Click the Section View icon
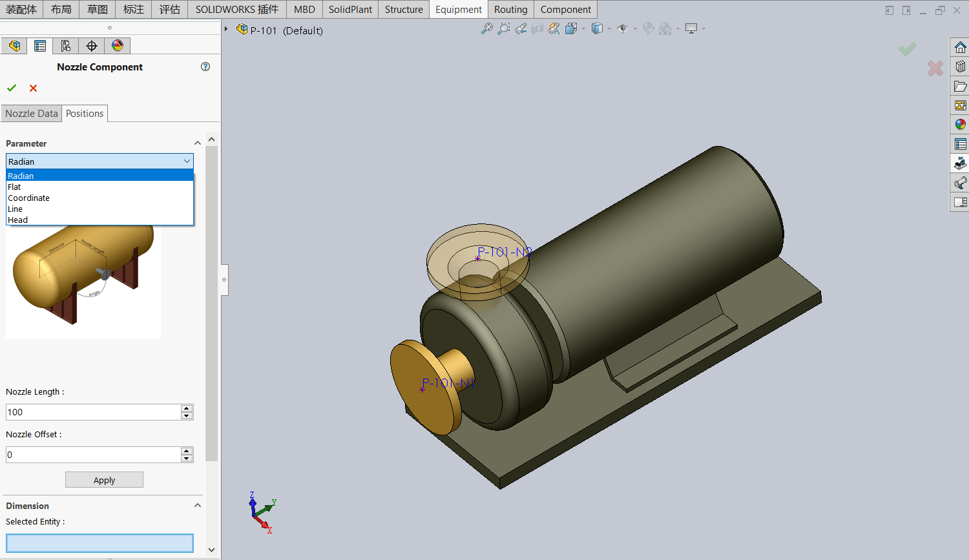This screenshot has width=969, height=560. click(x=537, y=28)
